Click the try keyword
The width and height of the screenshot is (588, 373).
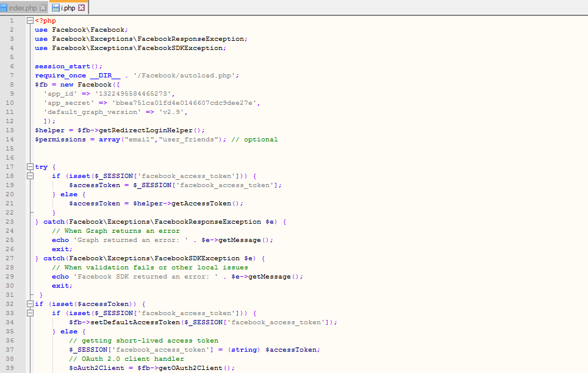(41, 167)
